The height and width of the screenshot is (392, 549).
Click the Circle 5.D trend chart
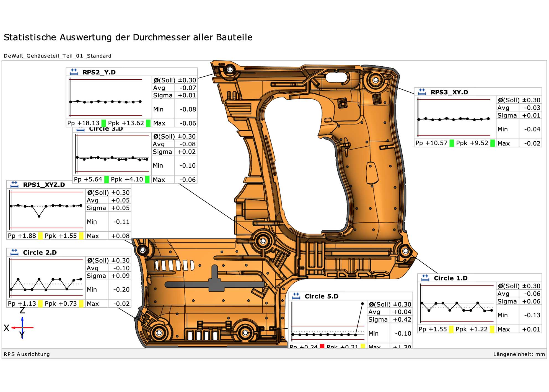[328, 321]
